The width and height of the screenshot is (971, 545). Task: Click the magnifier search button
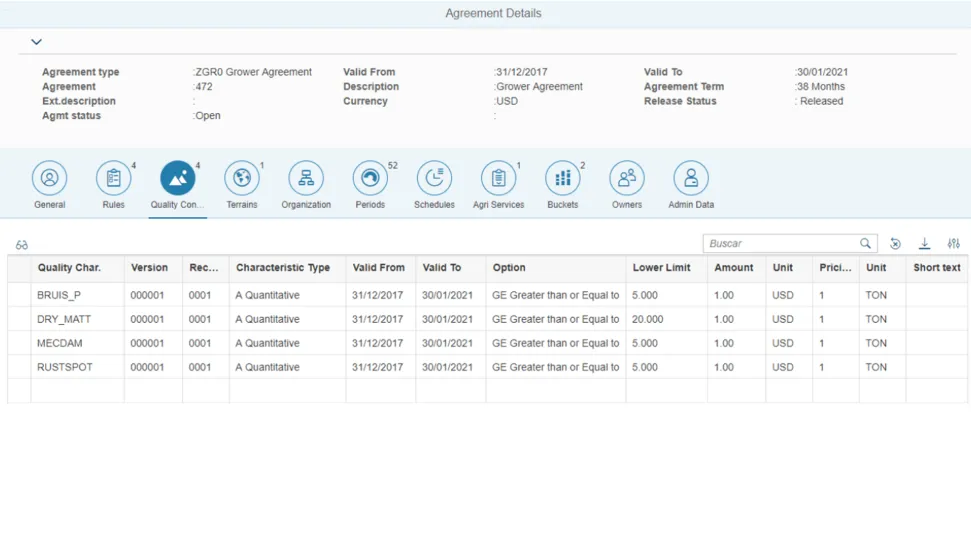(866, 244)
